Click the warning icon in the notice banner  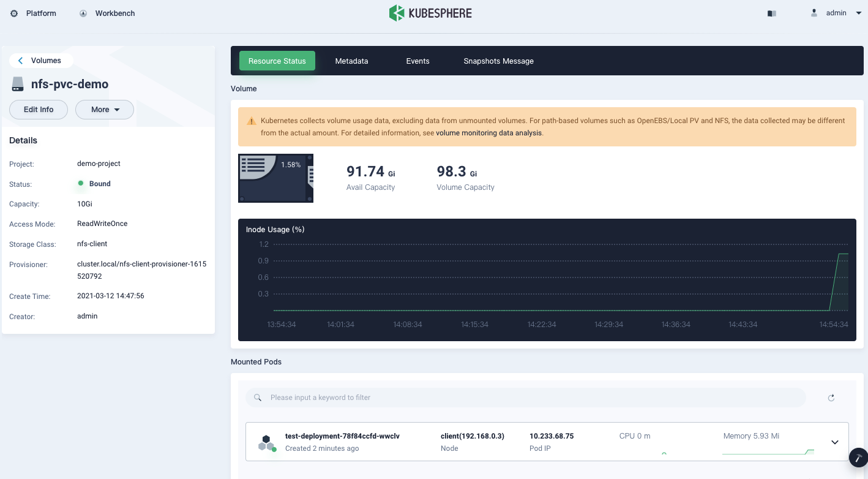point(251,121)
